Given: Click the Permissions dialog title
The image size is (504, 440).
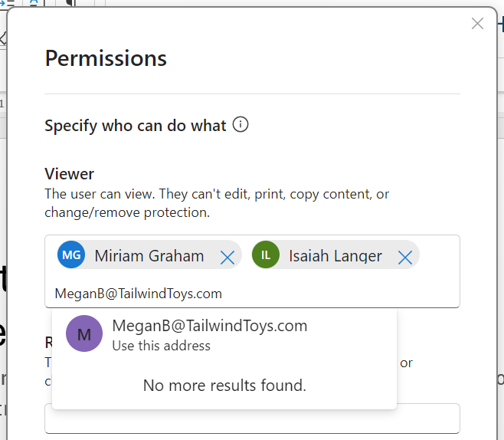Looking at the screenshot, I should coord(106,58).
